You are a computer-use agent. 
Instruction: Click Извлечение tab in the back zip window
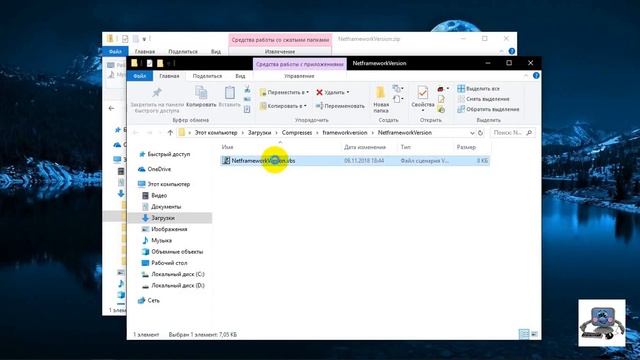pyautogui.click(x=280, y=52)
